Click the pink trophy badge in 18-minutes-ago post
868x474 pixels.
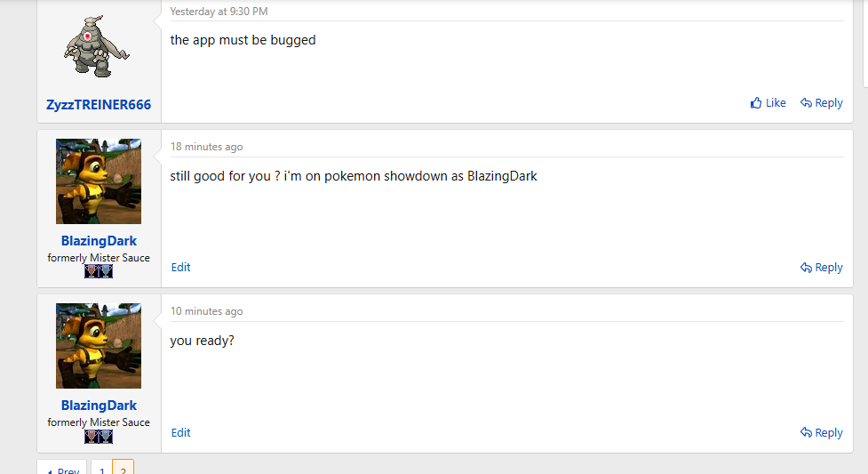coord(92,271)
